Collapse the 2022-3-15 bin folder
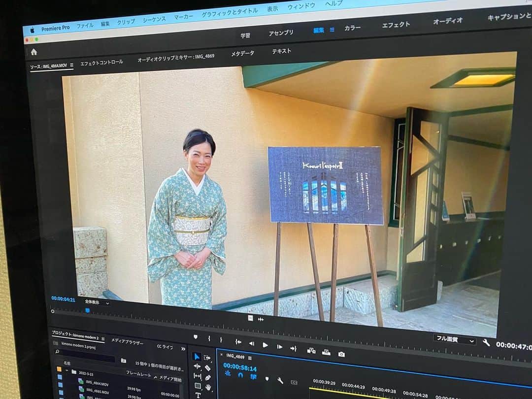This screenshot has height=399, width=532. (67, 371)
